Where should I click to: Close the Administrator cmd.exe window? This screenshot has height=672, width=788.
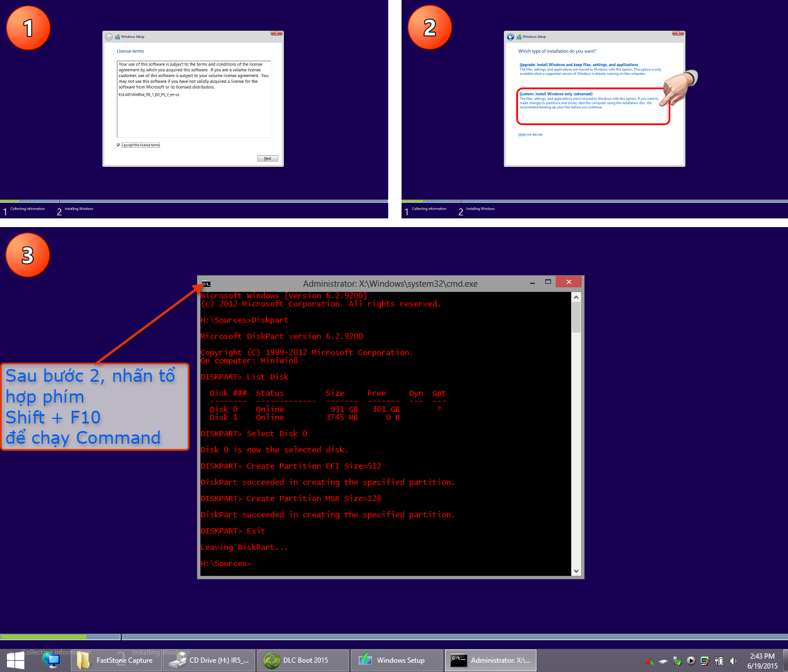(x=569, y=282)
